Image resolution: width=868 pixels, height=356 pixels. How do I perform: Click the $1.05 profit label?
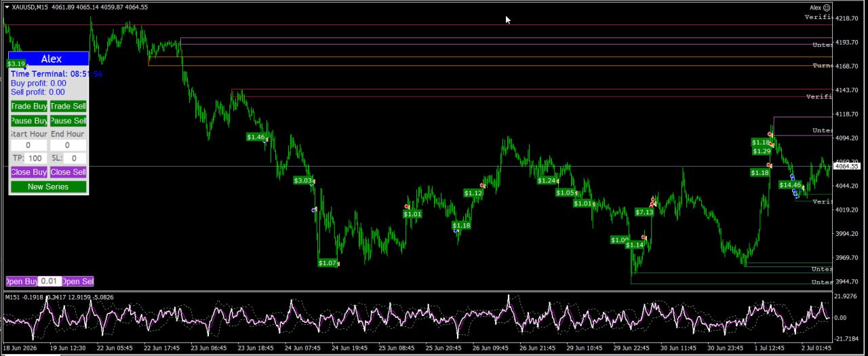(565, 193)
